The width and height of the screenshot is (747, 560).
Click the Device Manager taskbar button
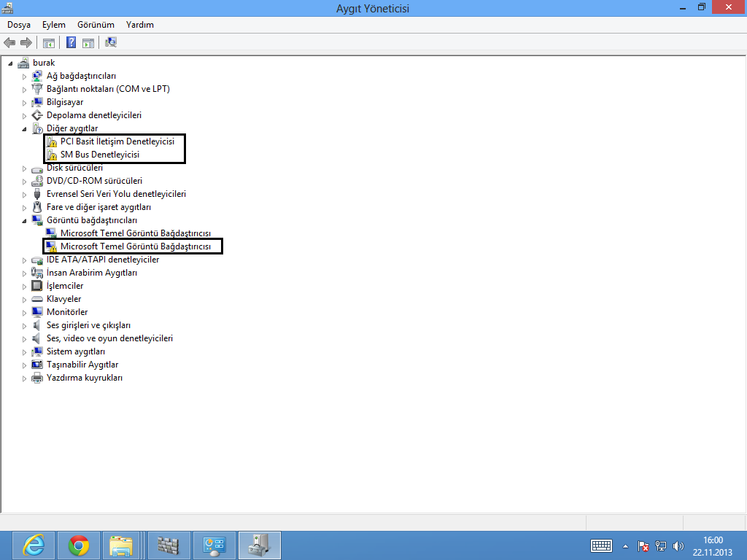[259, 545]
